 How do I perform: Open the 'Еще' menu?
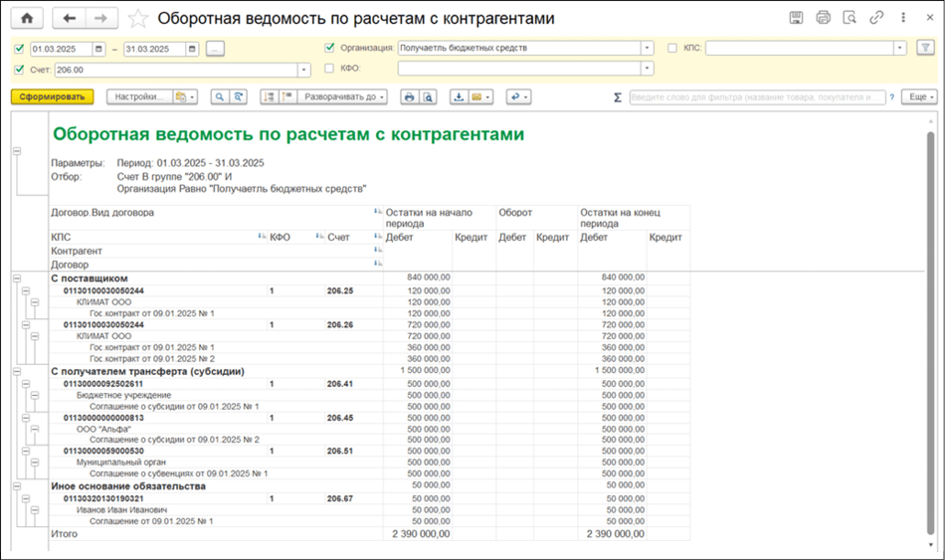tap(918, 97)
